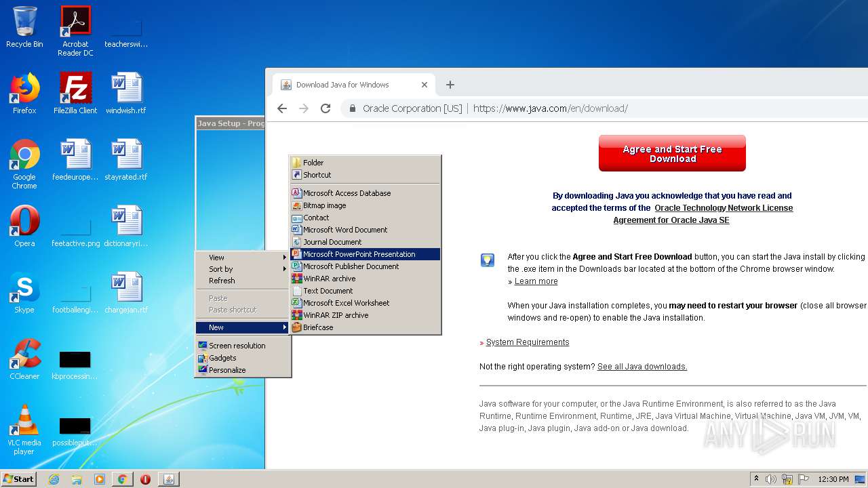
Task: Open Opera taskbar icon
Action: [x=145, y=479]
